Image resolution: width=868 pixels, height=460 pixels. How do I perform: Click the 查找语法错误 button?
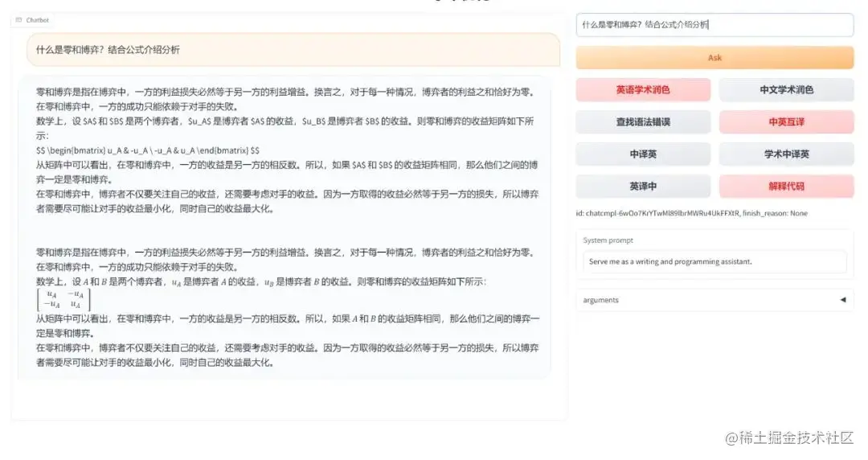(x=643, y=122)
